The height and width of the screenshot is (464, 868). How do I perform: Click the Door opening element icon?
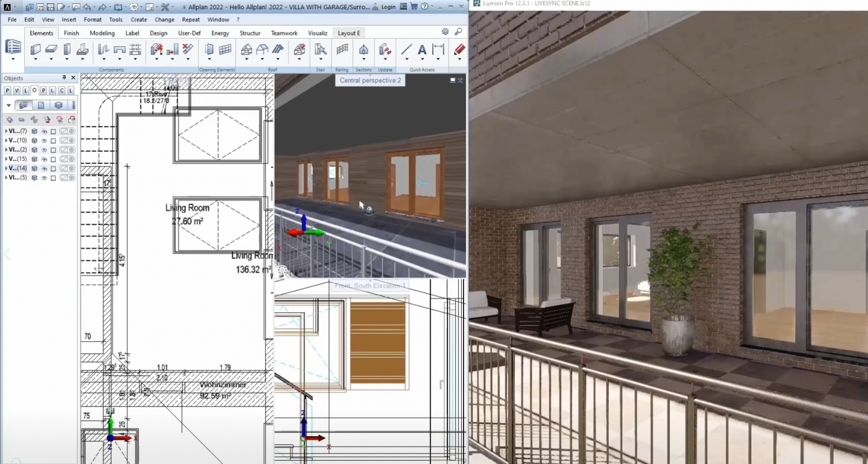209,50
